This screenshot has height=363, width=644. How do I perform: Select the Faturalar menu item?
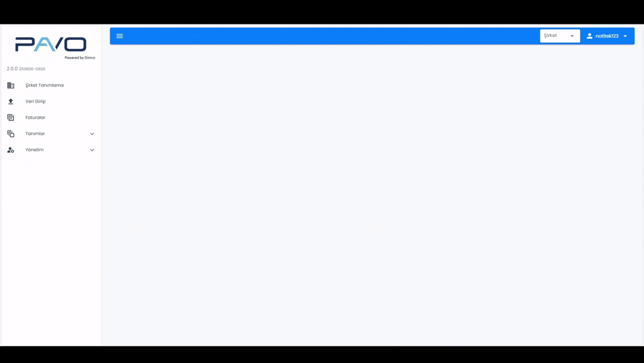[51, 118]
